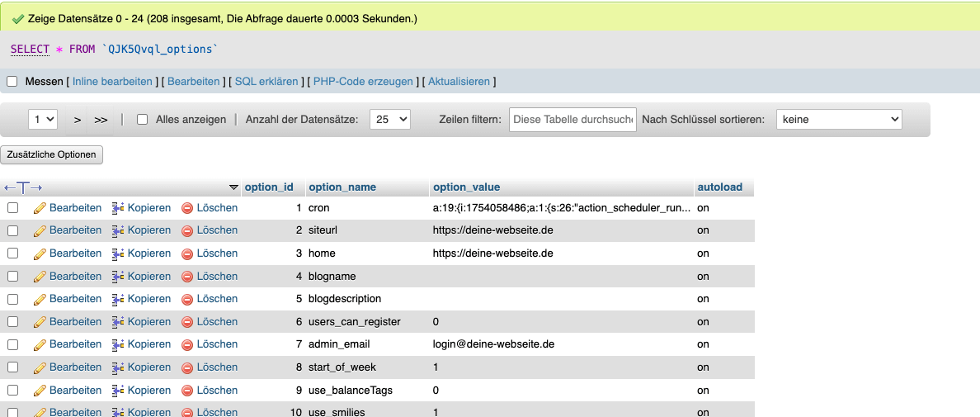The width and height of the screenshot is (980, 417).
Task: Click the copy icon in siteurl row
Action: coord(118,230)
